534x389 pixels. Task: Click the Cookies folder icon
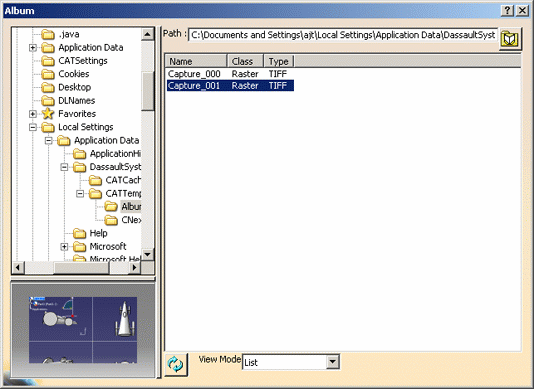pos(48,74)
